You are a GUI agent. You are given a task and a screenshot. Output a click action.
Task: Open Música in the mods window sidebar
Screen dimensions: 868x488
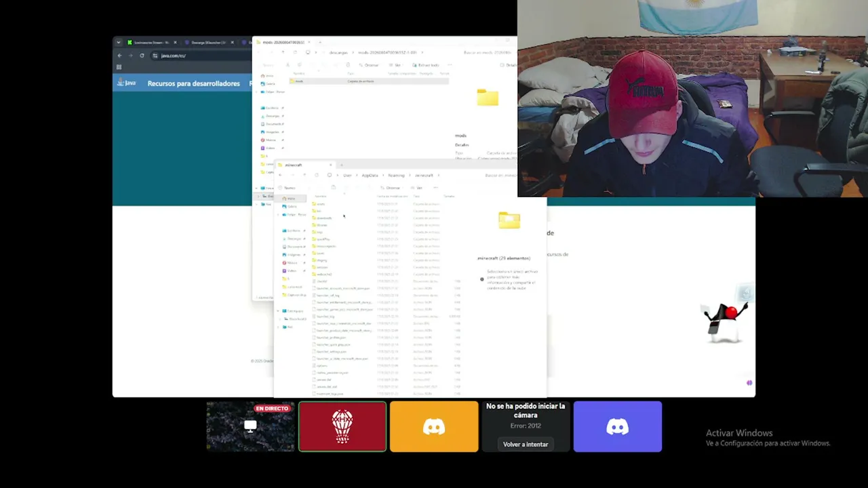point(270,140)
